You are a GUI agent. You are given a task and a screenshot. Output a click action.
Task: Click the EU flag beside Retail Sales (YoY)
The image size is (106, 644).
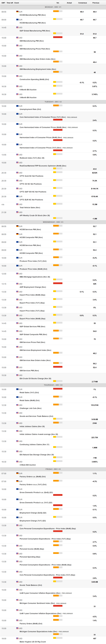point(17,389)
